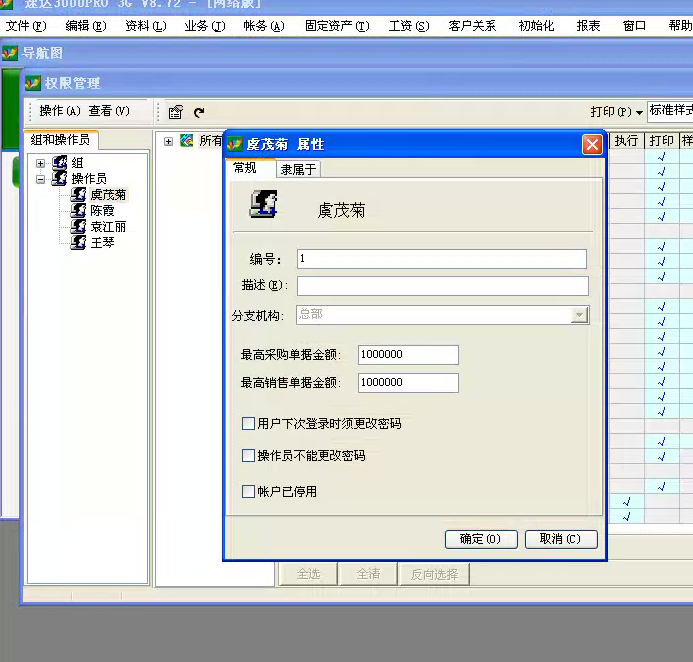Expand the 组 tree node
The height and width of the screenshot is (662, 693).
pyautogui.click(x=41, y=163)
